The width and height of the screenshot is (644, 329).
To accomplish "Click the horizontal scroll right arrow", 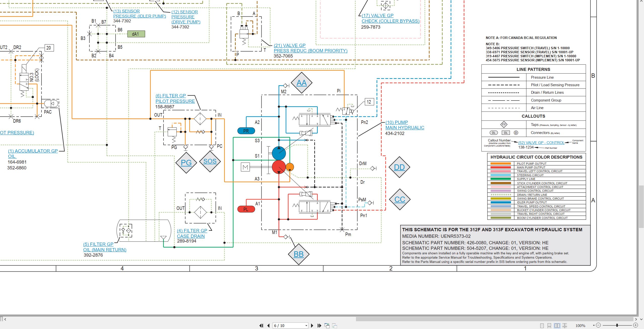I will pyautogui.click(x=636, y=319).
